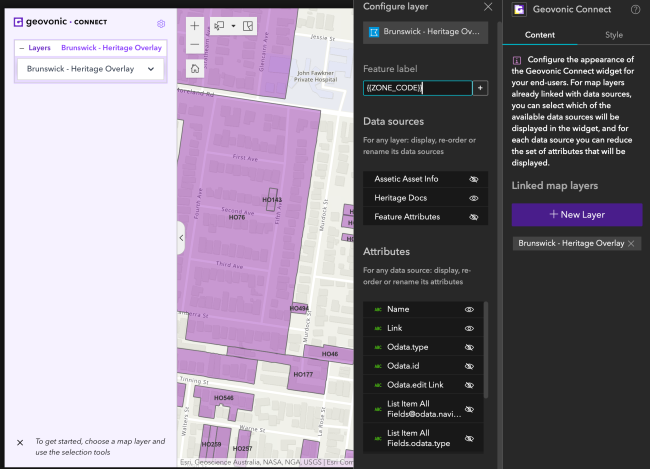Select the Name attribute row
Image resolution: width=650 pixels, height=469 pixels.
[x=423, y=309]
